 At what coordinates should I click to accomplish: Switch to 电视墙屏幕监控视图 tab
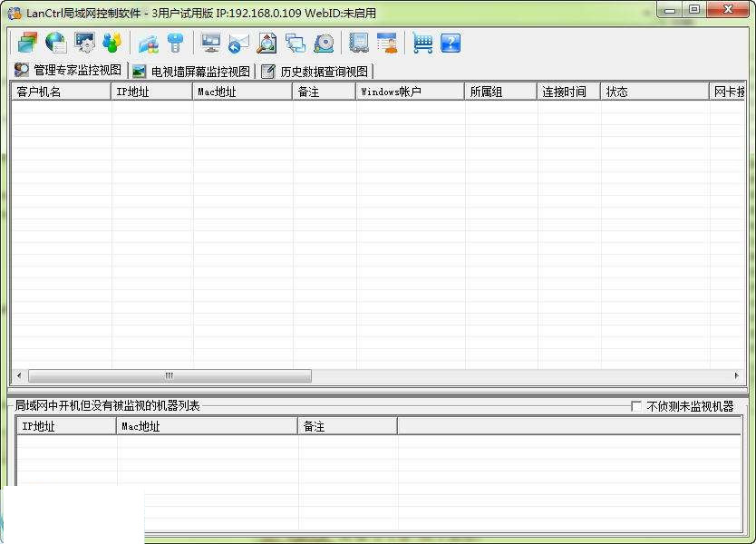pos(192,71)
